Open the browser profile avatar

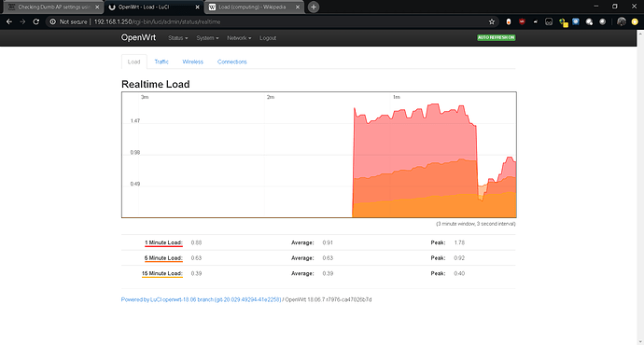coord(622,21)
